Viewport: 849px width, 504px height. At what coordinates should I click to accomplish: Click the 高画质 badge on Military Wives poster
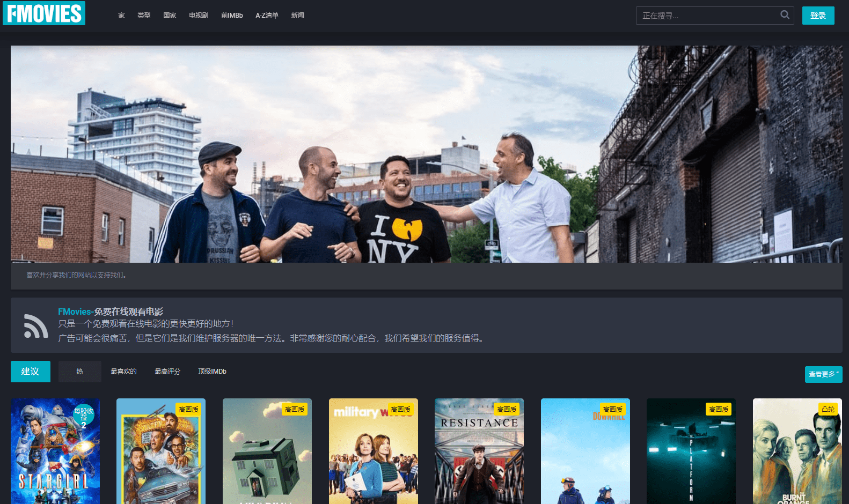coord(401,409)
